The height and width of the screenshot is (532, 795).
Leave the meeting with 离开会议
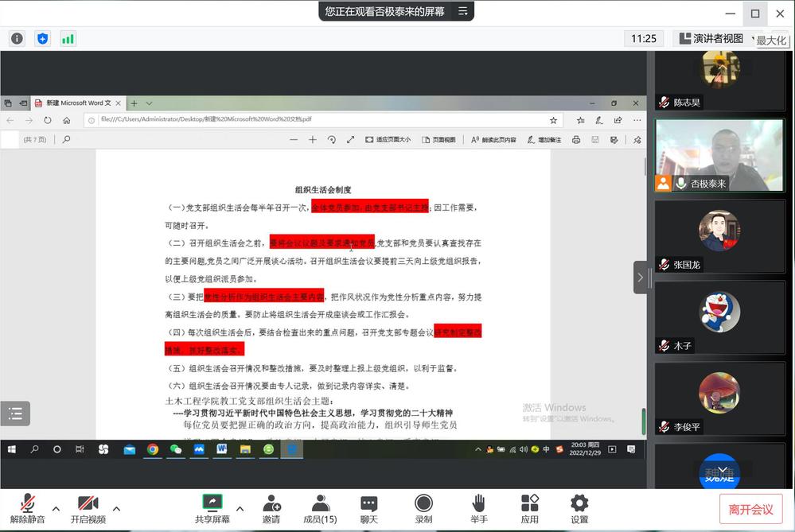click(x=750, y=510)
